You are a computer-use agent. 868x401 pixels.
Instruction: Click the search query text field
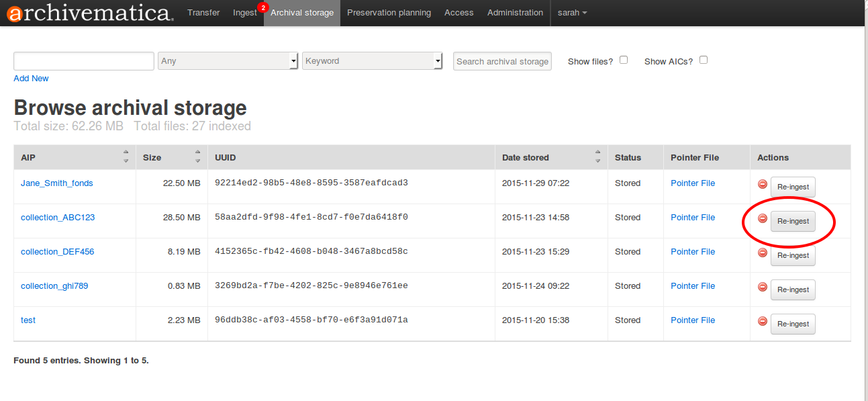click(84, 61)
